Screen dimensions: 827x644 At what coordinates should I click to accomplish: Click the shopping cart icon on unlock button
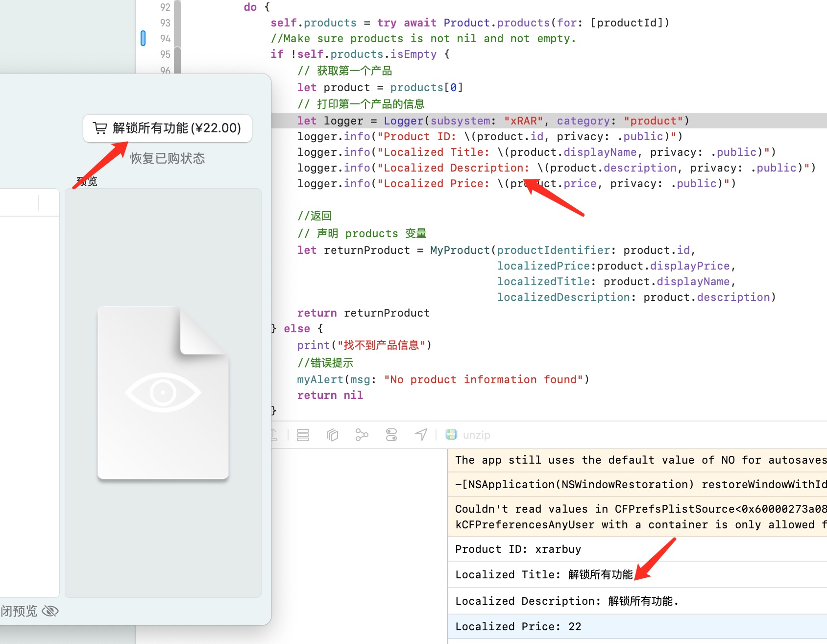point(100,128)
